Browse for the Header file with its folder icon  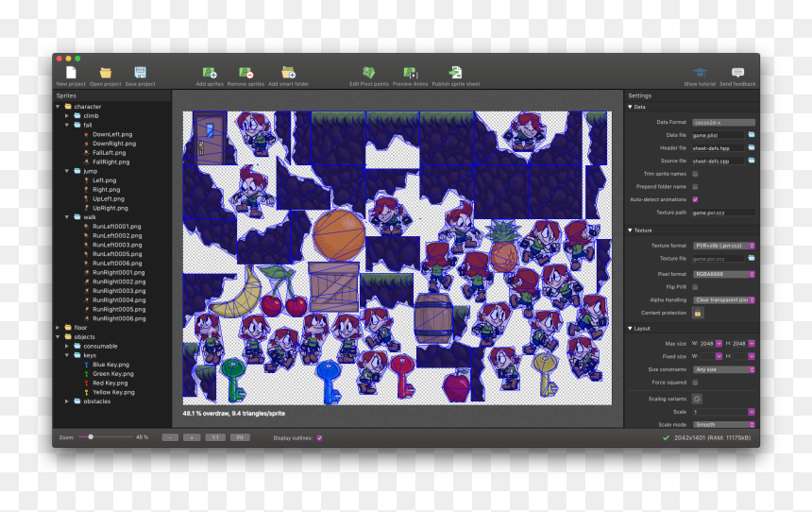[x=752, y=147]
